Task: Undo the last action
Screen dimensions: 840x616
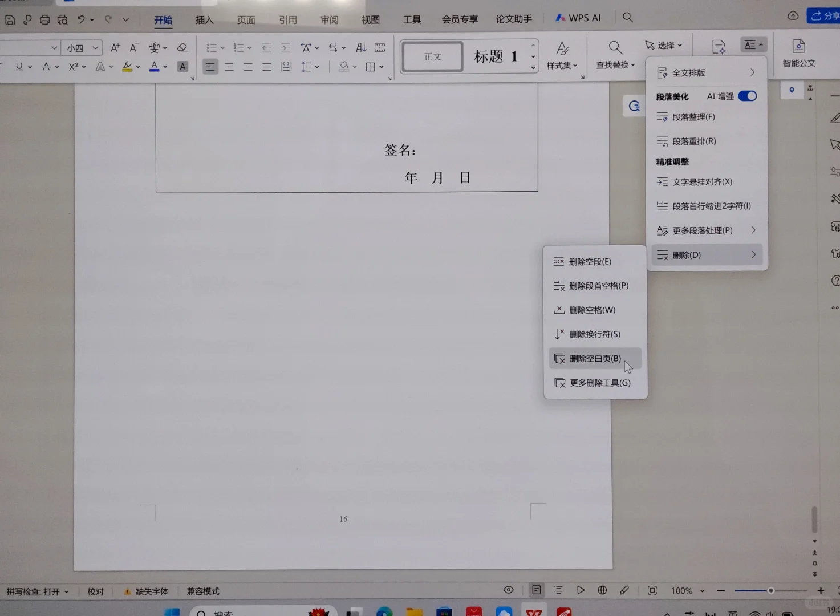Action: [x=81, y=20]
